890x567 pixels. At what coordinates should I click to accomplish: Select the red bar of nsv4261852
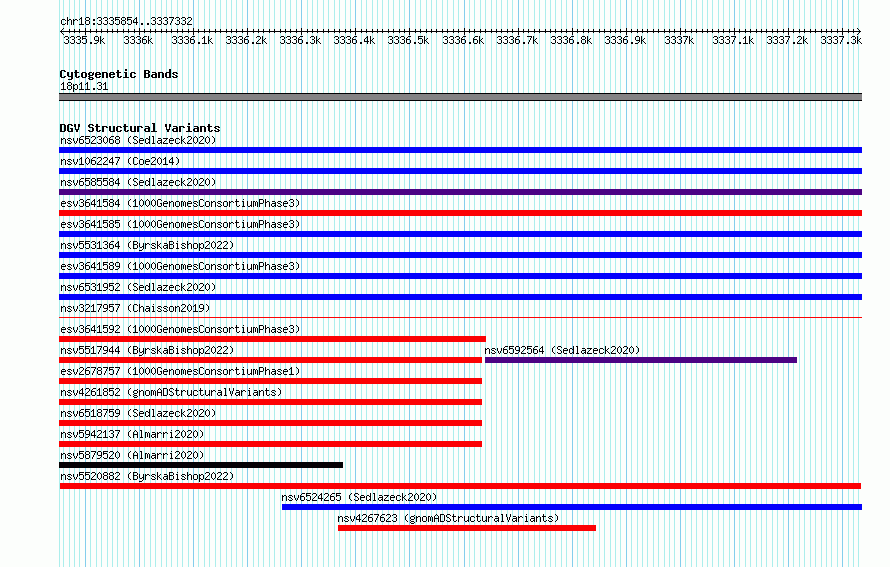270,402
